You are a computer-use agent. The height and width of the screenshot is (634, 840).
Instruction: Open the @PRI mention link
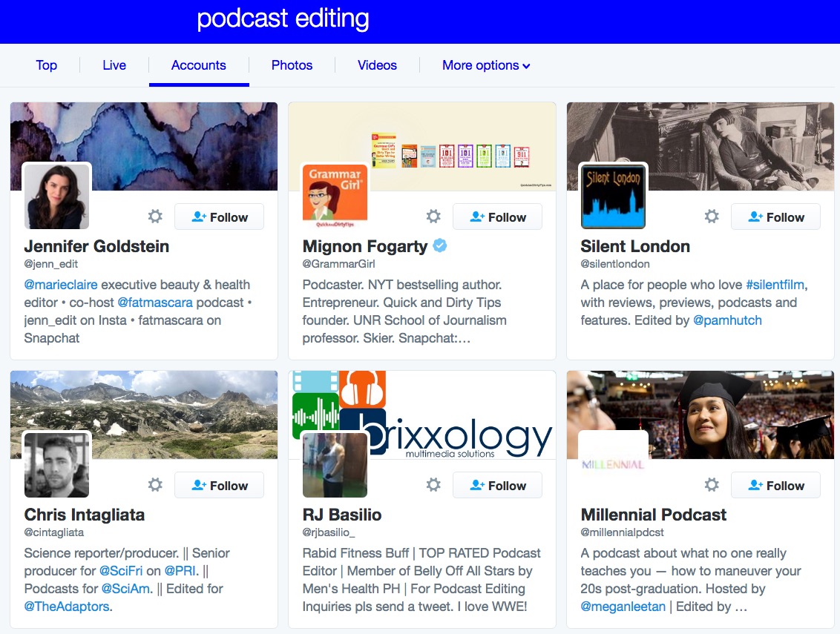pos(180,571)
